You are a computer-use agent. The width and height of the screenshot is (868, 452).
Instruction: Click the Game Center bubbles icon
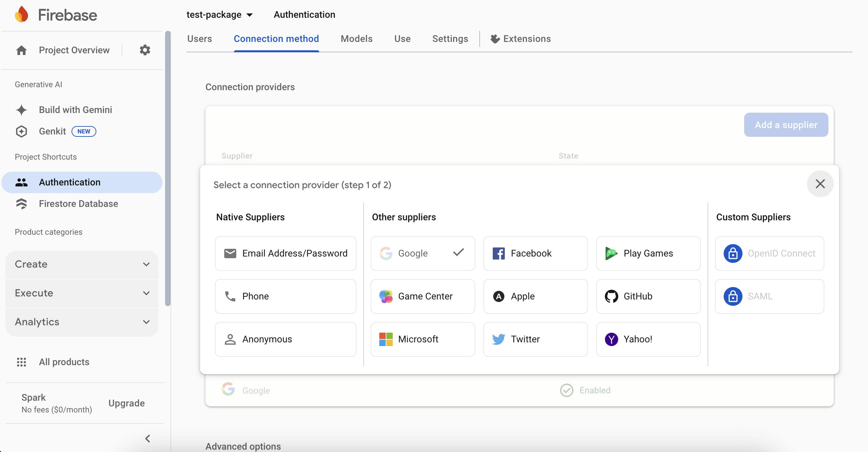[x=386, y=296]
